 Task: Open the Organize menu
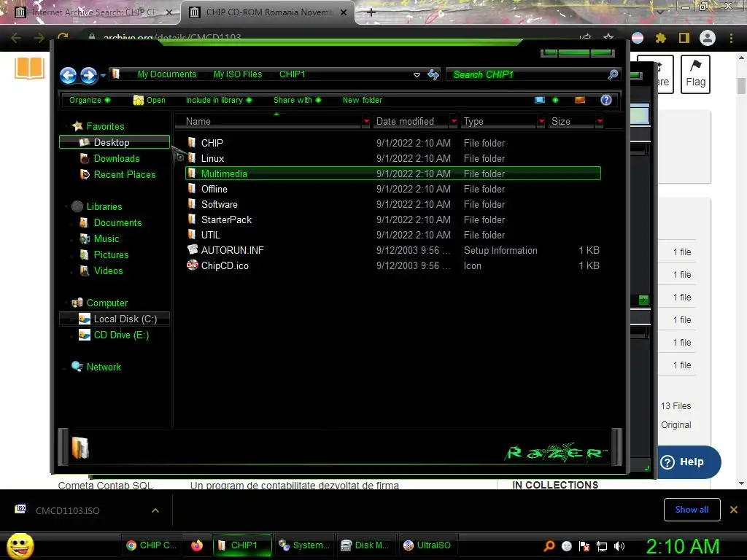90,100
